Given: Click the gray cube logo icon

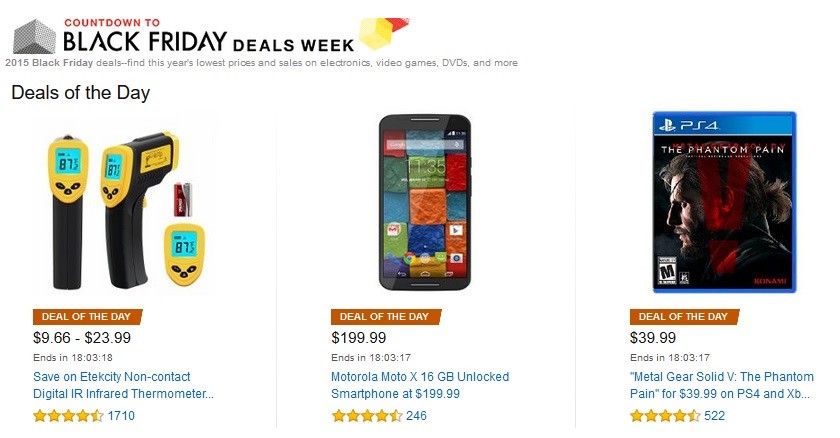Looking at the screenshot, I should coord(34,36).
